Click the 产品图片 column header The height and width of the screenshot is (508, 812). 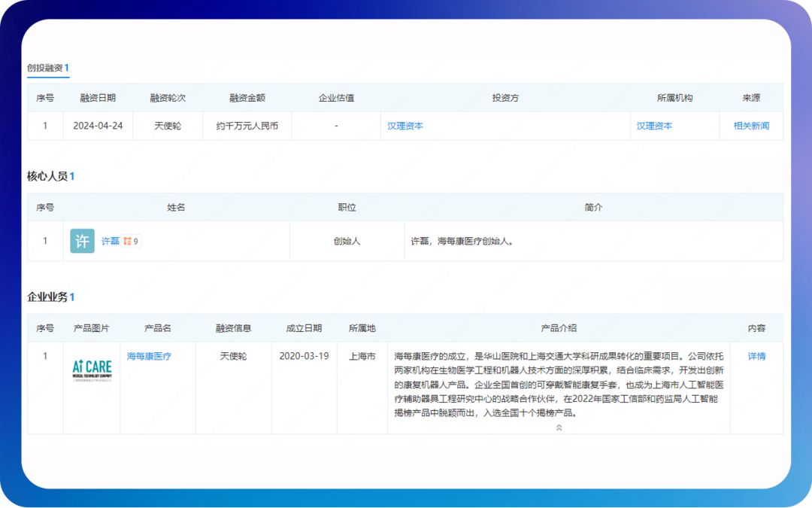coord(91,328)
